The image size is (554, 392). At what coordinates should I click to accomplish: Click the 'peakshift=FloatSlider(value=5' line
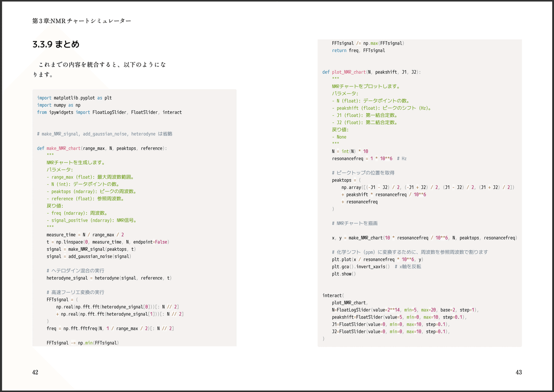tap(400, 317)
